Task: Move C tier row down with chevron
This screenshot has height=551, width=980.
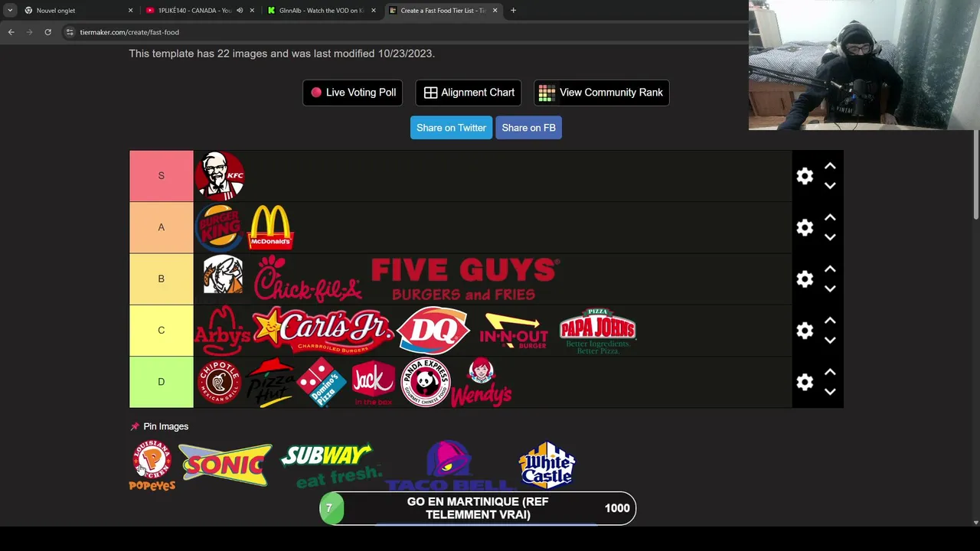Action: point(830,341)
